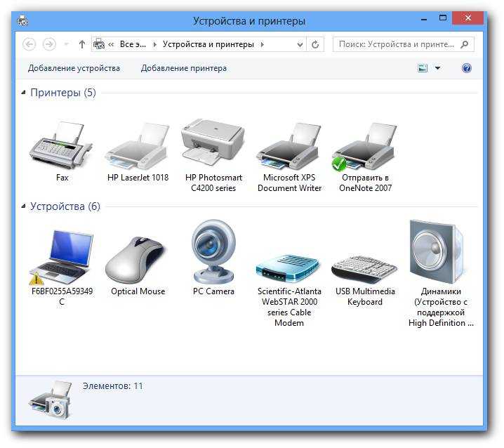Open the recent locations dropdown arrow

[66, 44]
